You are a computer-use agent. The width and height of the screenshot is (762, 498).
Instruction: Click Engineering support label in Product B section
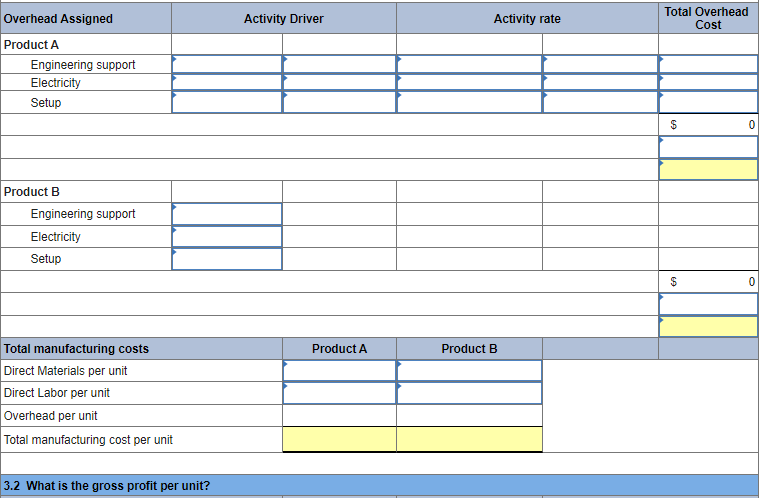pos(83,214)
